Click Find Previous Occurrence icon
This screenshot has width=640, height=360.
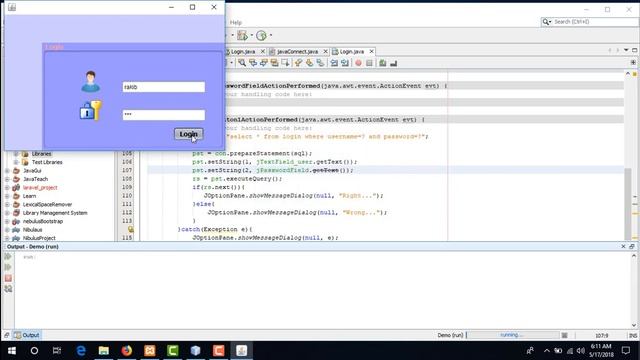coord(253,63)
